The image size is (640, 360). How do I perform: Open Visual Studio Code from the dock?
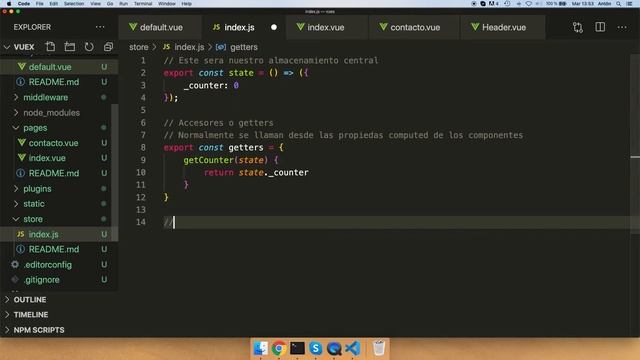(352, 348)
